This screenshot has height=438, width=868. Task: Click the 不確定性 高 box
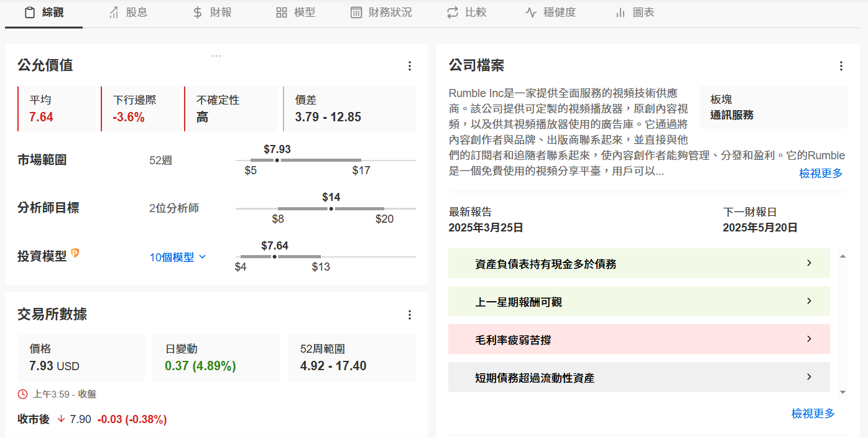[231, 109]
